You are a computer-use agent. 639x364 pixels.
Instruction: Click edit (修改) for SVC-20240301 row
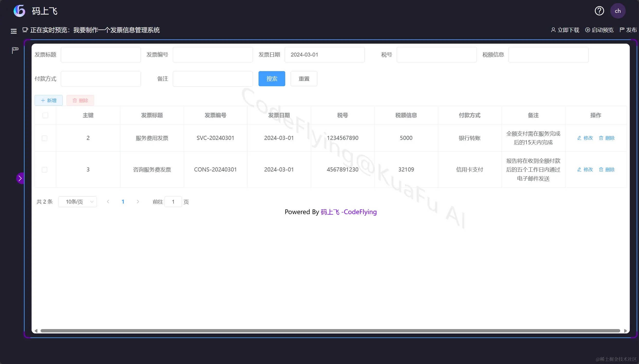point(585,138)
